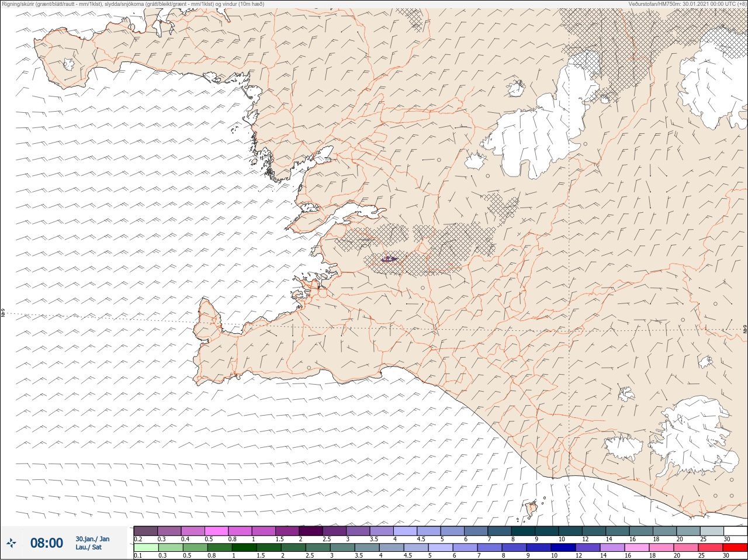Pick the light green 0.3–0.5 rain-scale swatch
Screen dimensions: 748x560
click(x=170, y=548)
